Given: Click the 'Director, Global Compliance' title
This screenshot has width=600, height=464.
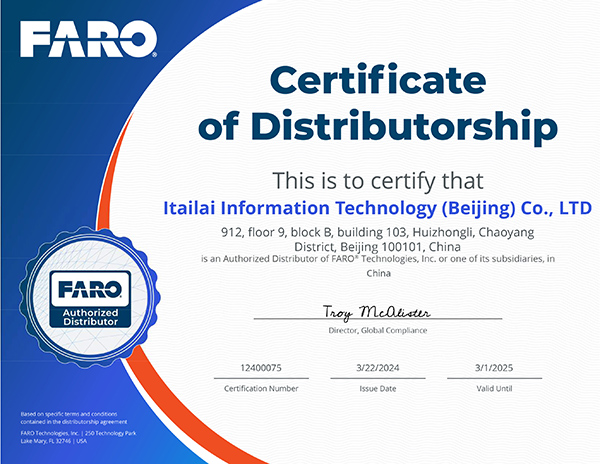Looking at the screenshot, I should tap(377, 330).
